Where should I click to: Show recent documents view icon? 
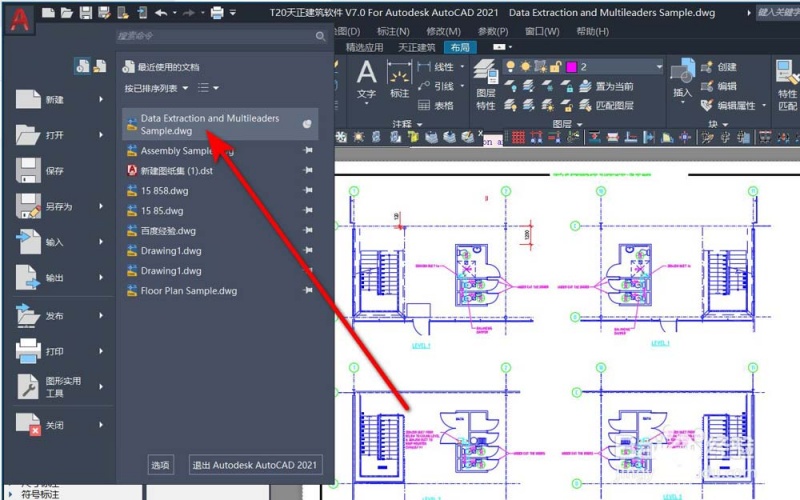click(82, 66)
